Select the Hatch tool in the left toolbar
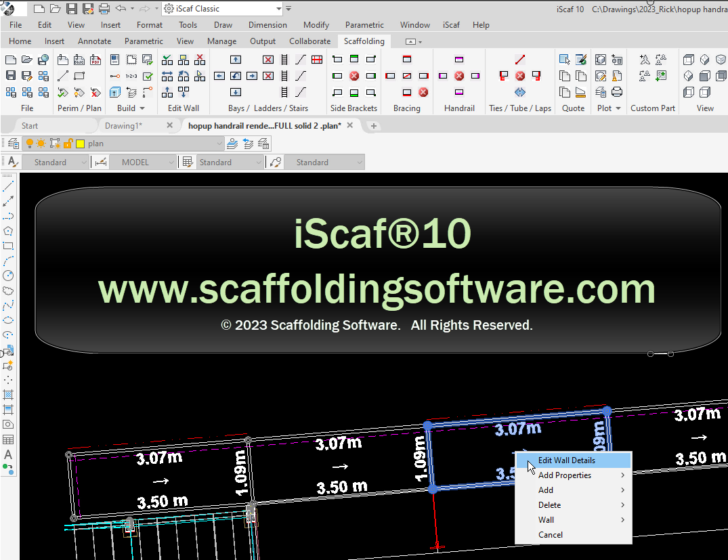The width and height of the screenshot is (728, 560). tap(8, 395)
